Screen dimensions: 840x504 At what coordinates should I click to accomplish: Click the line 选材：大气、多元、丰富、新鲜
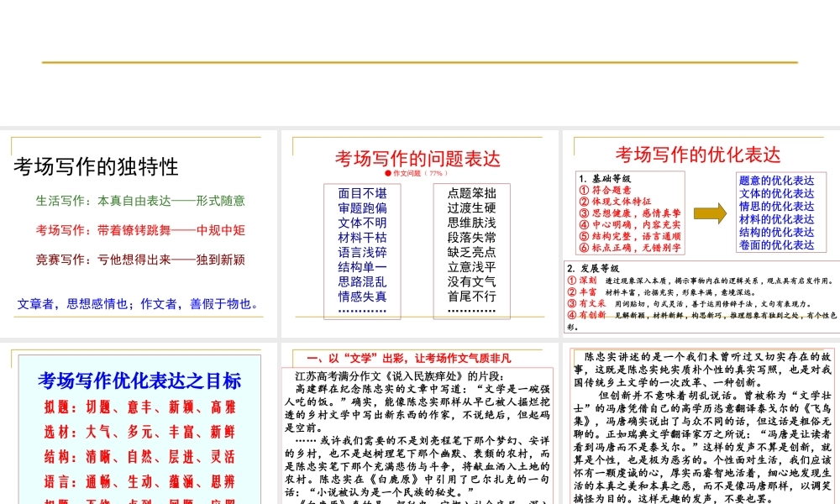[139, 433]
